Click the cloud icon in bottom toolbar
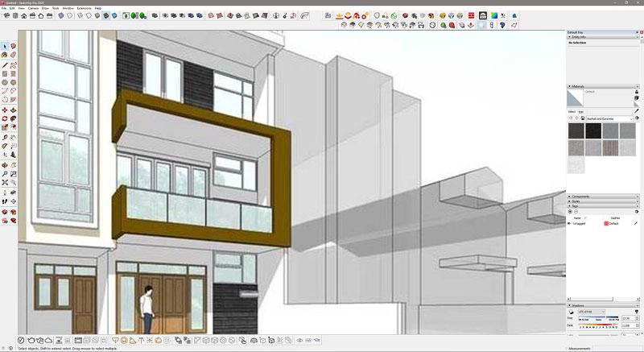 48,340
